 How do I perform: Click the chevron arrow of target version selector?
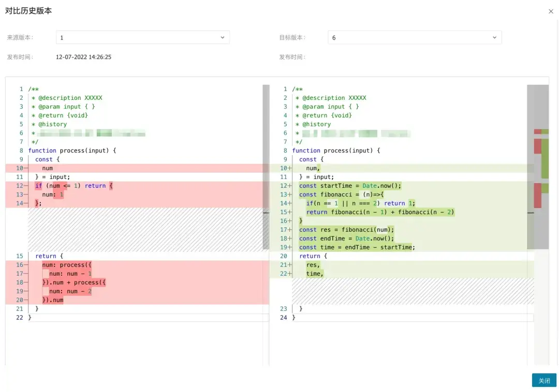pyautogui.click(x=494, y=37)
